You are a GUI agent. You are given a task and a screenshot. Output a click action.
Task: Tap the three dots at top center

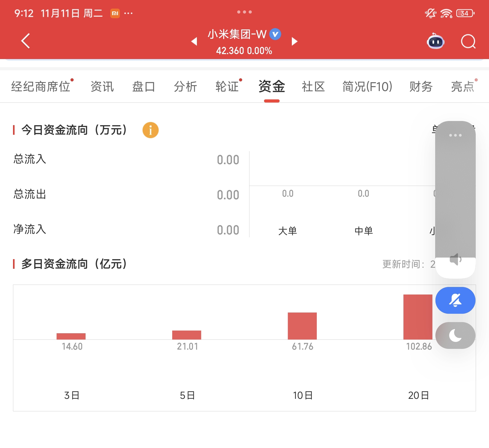[x=244, y=12]
